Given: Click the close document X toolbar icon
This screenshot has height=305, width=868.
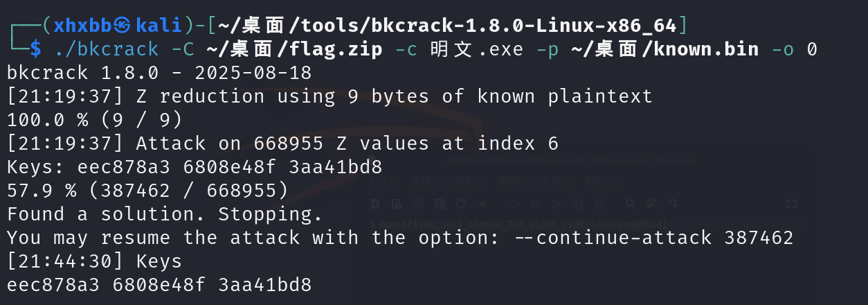Looking at the screenshot, I should (x=482, y=204).
